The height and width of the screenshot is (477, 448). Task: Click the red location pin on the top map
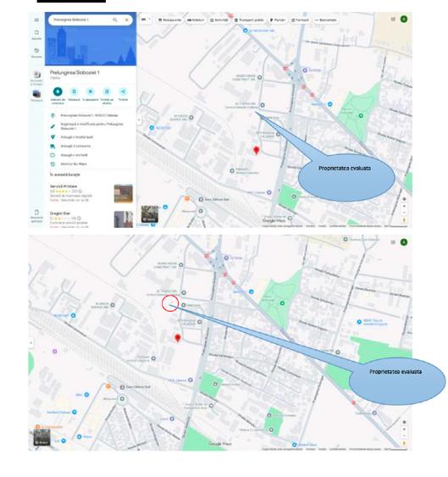pyautogui.click(x=257, y=150)
